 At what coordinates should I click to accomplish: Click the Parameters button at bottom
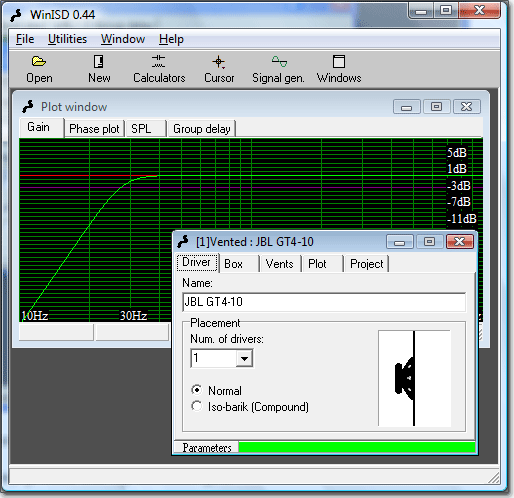pyautogui.click(x=207, y=448)
